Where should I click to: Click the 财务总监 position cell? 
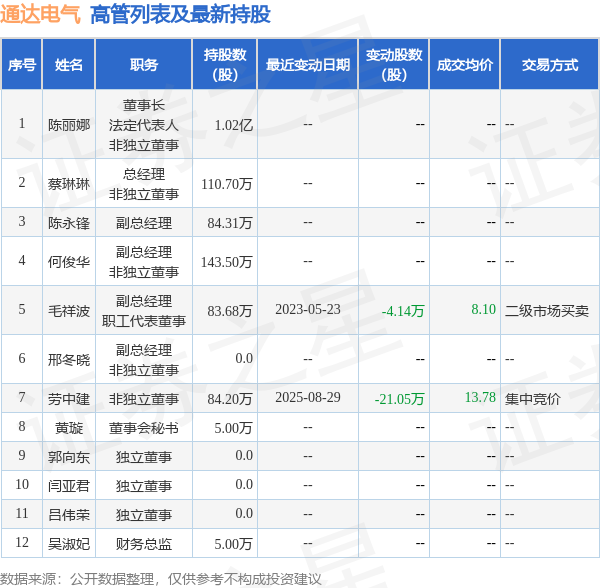(143, 544)
